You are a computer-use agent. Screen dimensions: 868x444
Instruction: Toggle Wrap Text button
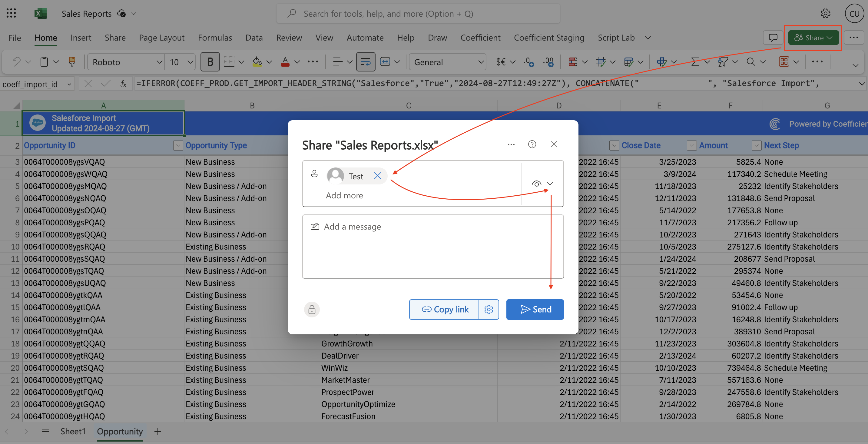(x=366, y=62)
